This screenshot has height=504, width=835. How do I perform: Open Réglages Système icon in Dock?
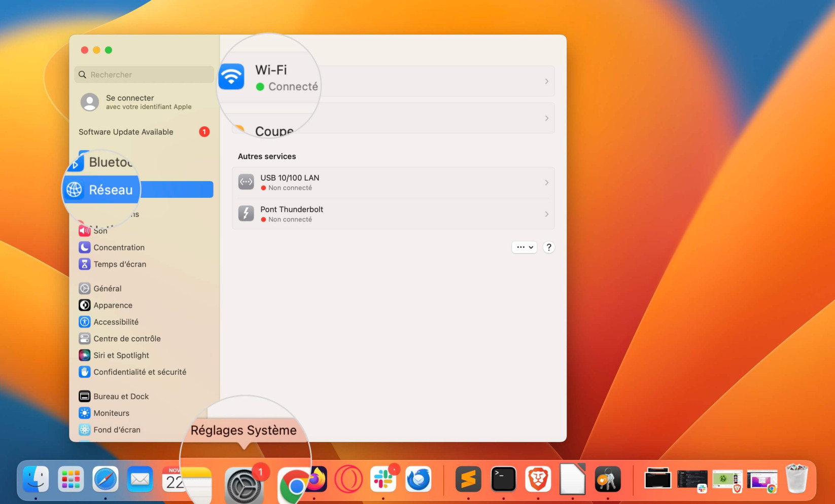(244, 485)
